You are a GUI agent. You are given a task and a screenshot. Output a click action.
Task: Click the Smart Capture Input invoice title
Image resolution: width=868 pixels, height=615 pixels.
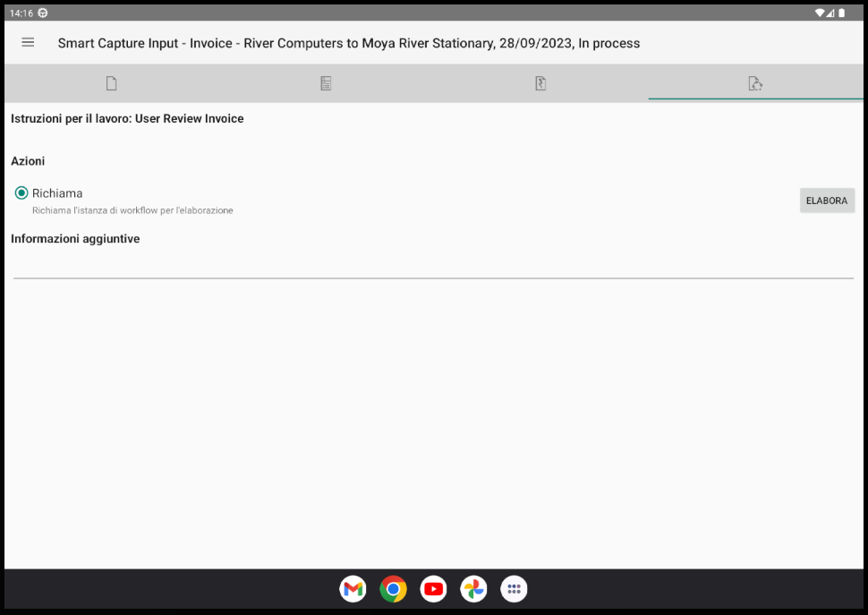(349, 43)
